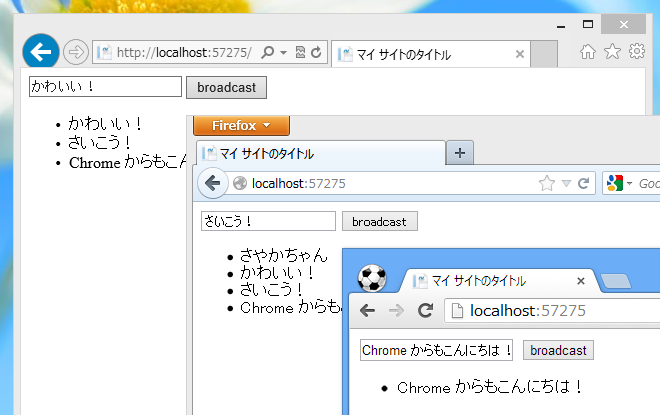Open IE favorites star
Viewport: 660px width, 415px height.
612,52
